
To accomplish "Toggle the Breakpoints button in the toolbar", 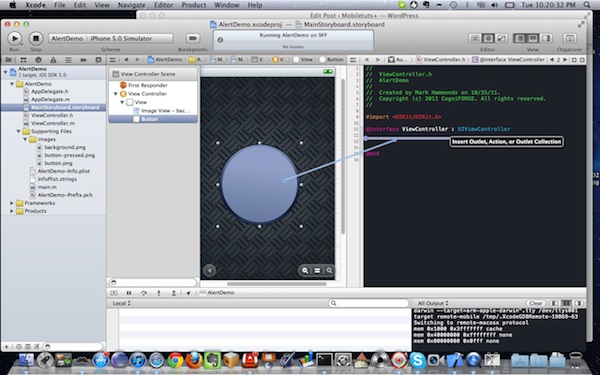I will coord(193,38).
